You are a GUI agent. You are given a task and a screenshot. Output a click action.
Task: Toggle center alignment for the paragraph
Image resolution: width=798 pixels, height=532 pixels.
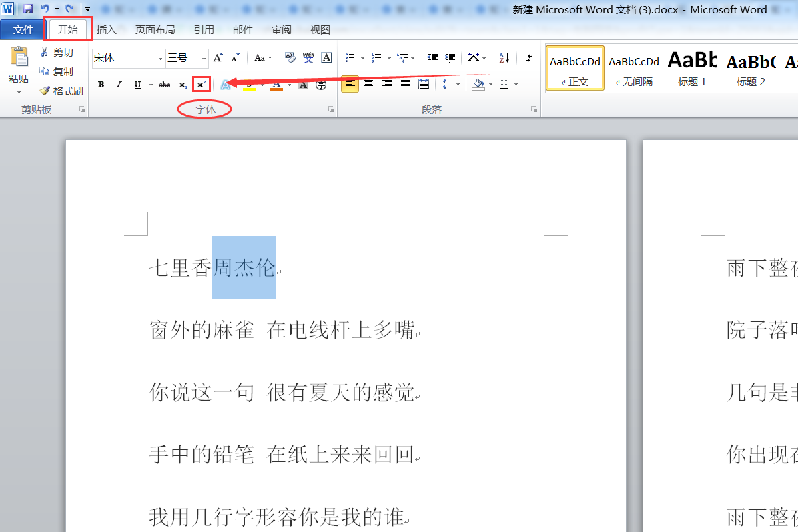pos(368,84)
